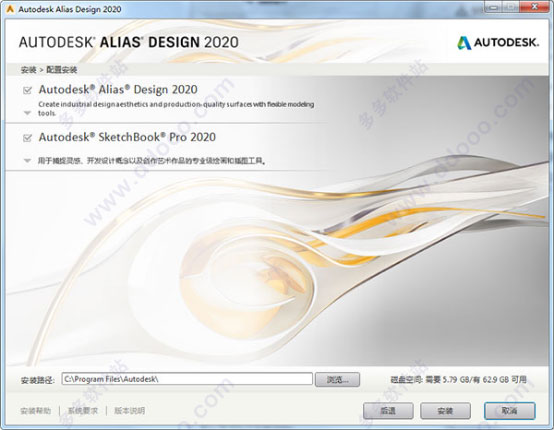Screen dimensions: 554x430
Task: Click the Autodesk Alias Design 2020 product title
Action: [118, 89]
